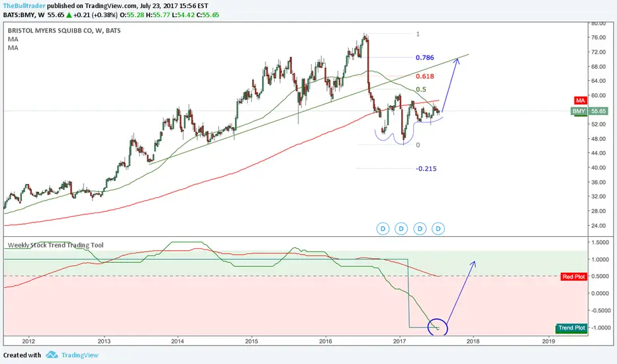Click the 2014 time axis label
The width and height of the screenshot is (617, 364).
[177, 341]
